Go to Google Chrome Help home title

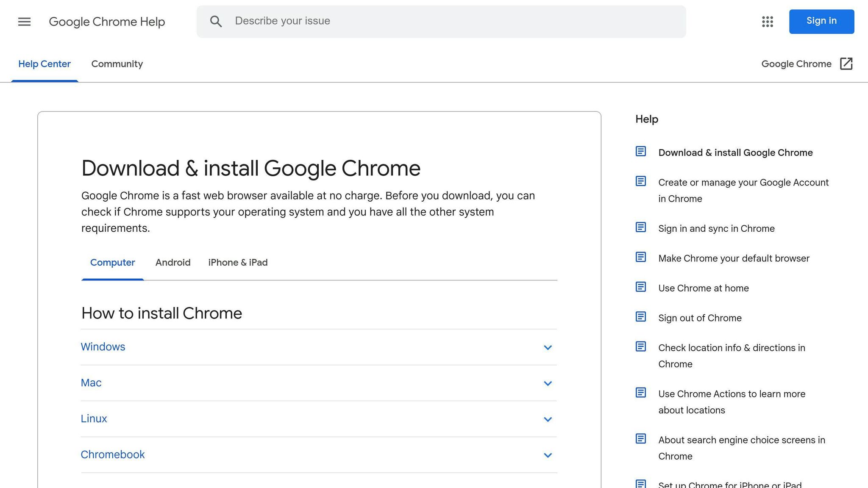pyautogui.click(x=107, y=22)
